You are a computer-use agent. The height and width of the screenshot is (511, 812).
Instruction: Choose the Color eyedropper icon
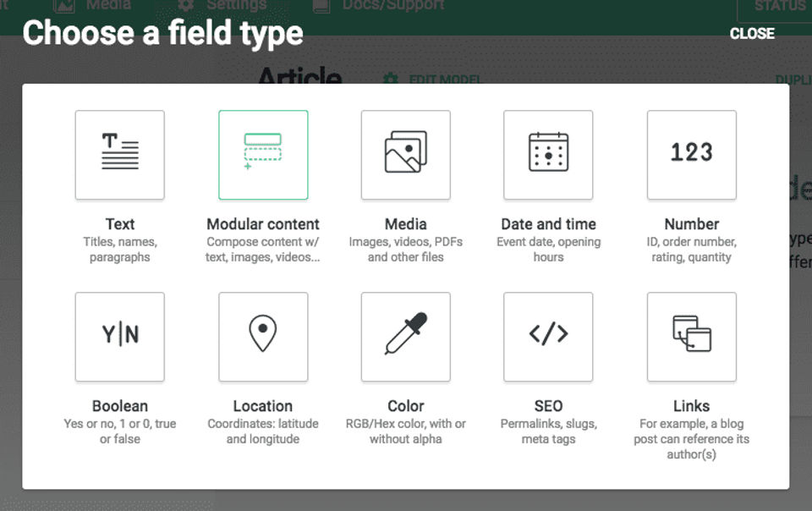[x=406, y=337]
